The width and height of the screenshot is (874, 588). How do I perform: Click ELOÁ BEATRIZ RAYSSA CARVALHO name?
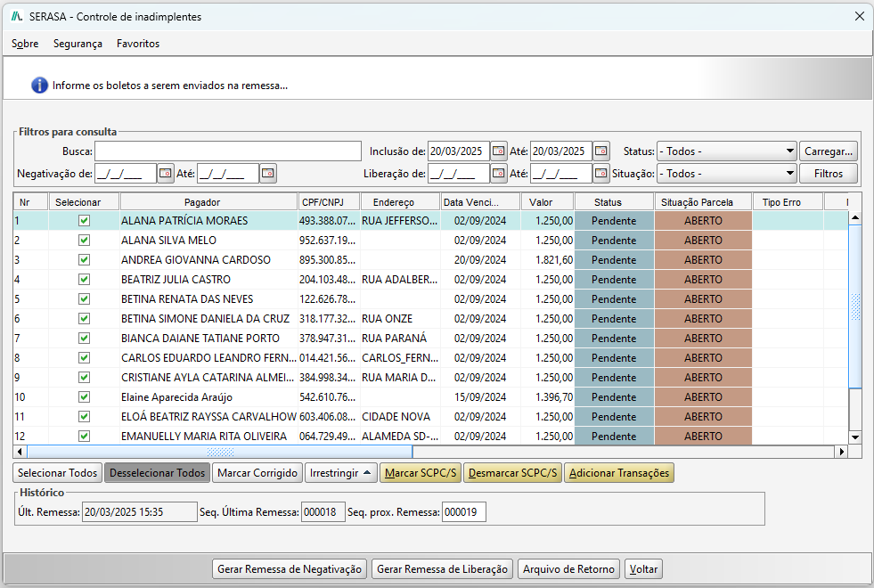click(208, 416)
